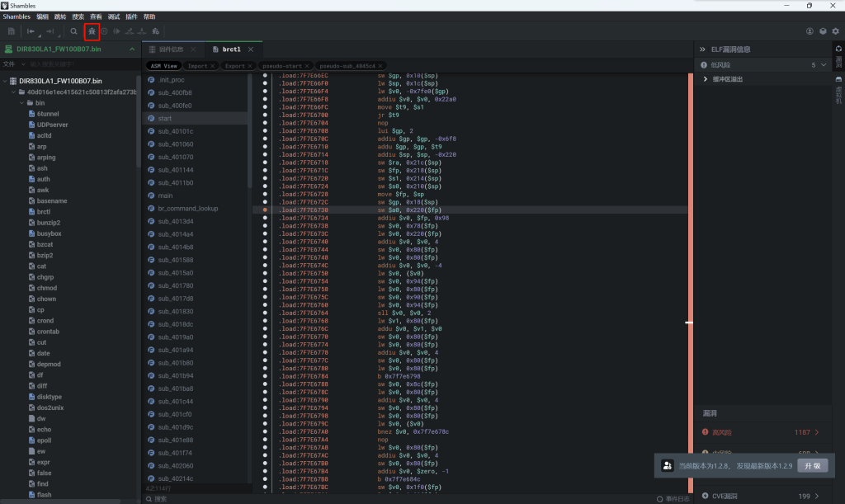Collapse the 低风险 section chevron
The height and width of the screenshot is (504, 845).
tap(823, 64)
